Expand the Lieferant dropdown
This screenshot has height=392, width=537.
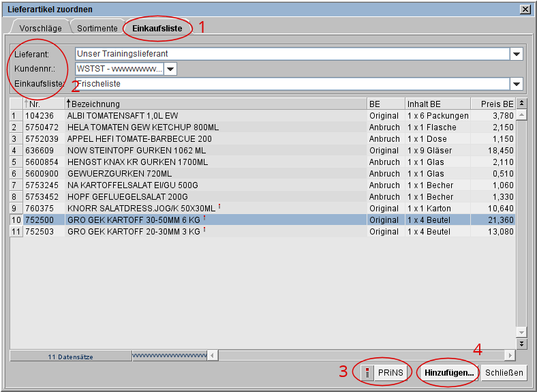pyautogui.click(x=517, y=54)
